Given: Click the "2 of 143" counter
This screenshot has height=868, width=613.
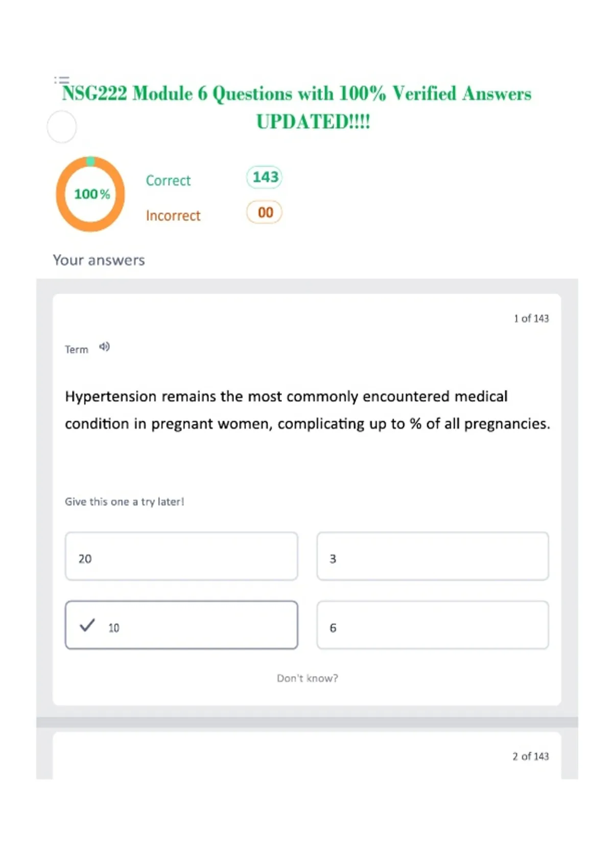Looking at the screenshot, I should click(x=531, y=756).
